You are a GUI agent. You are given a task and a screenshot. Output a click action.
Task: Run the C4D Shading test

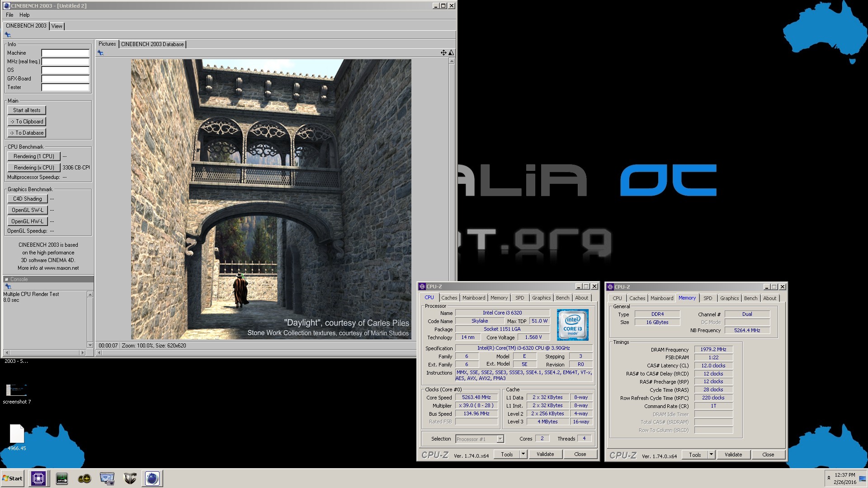coord(28,199)
